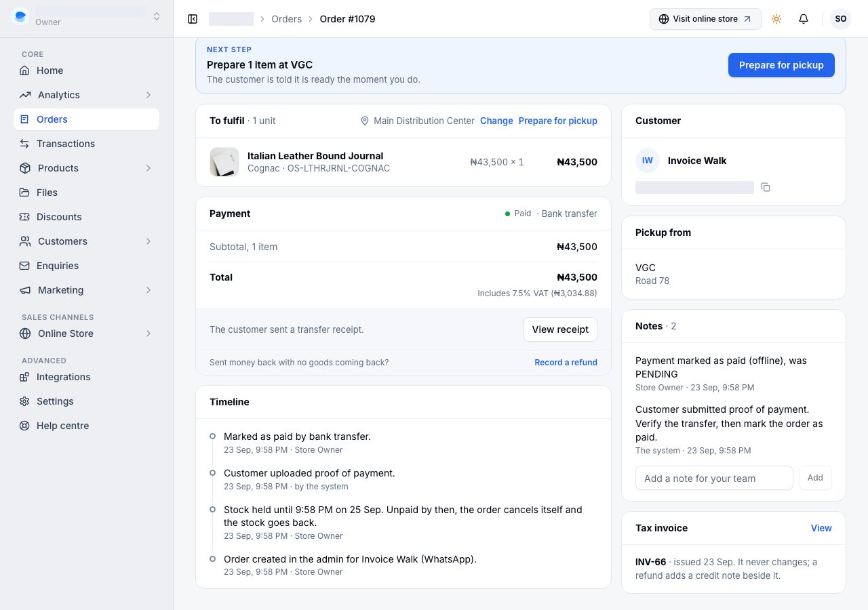The height and width of the screenshot is (610, 868).
Task: Focus the Add a note field
Action: pyautogui.click(x=714, y=478)
